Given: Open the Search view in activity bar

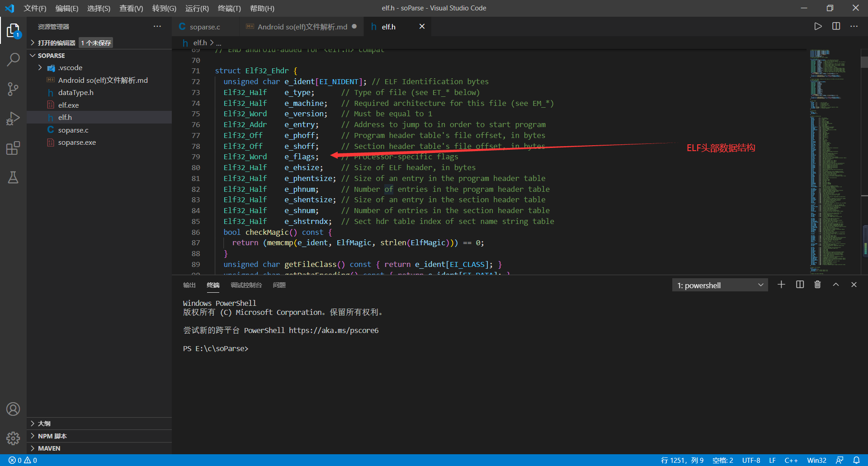Looking at the screenshot, I should 13,59.
